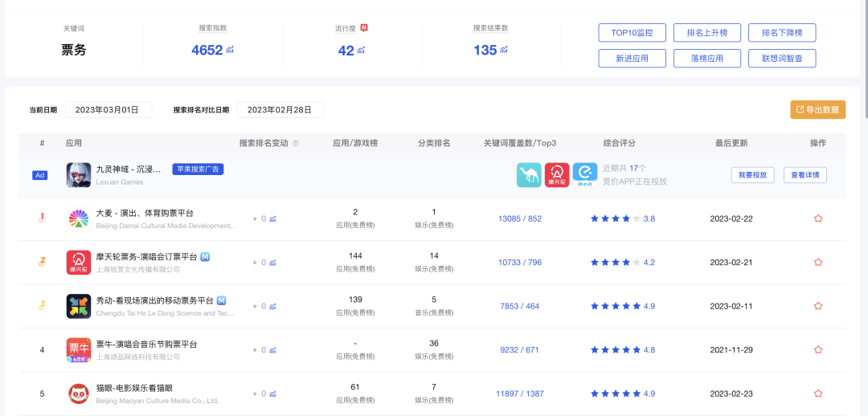Click the 票牛 app icon

tap(79, 350)
